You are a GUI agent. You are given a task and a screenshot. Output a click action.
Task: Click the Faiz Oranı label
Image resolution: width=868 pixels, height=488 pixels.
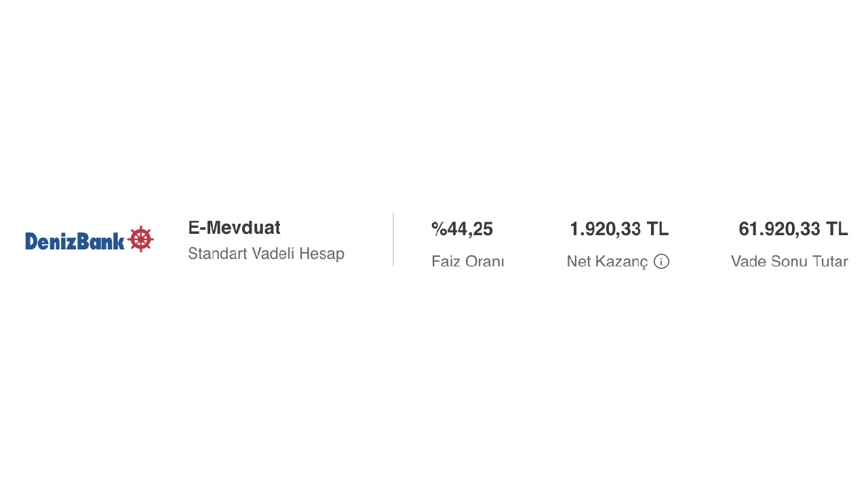pos(467,261)
